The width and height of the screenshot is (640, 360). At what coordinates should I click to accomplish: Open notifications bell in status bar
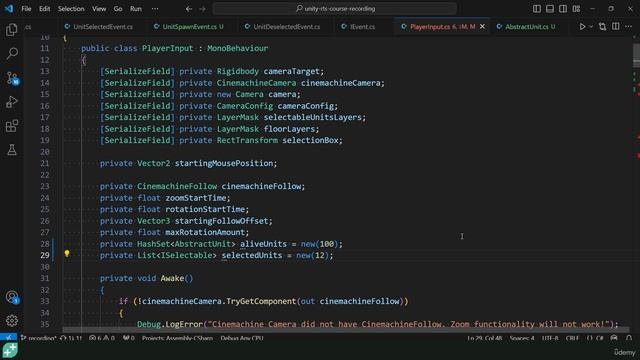[x=629, y=338]
